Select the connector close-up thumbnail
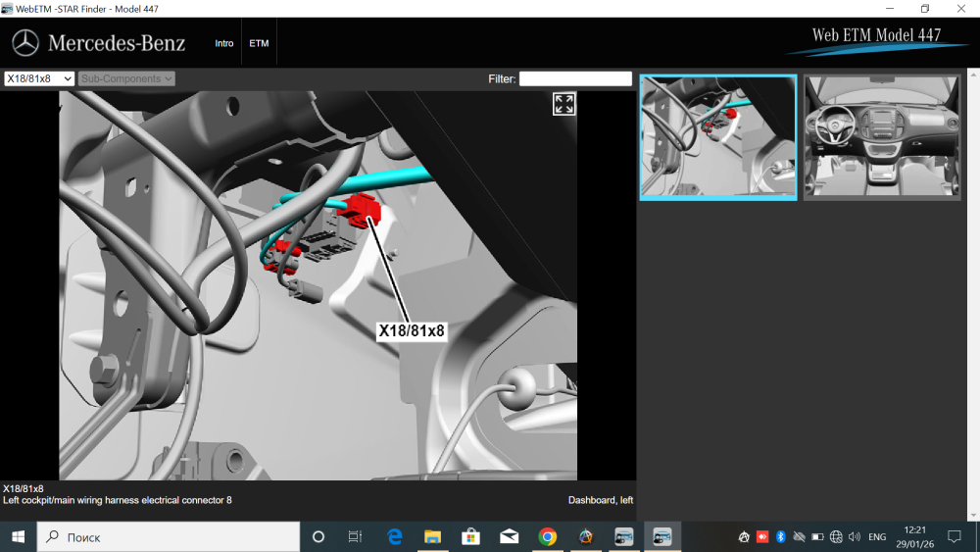 pos(718,137)
